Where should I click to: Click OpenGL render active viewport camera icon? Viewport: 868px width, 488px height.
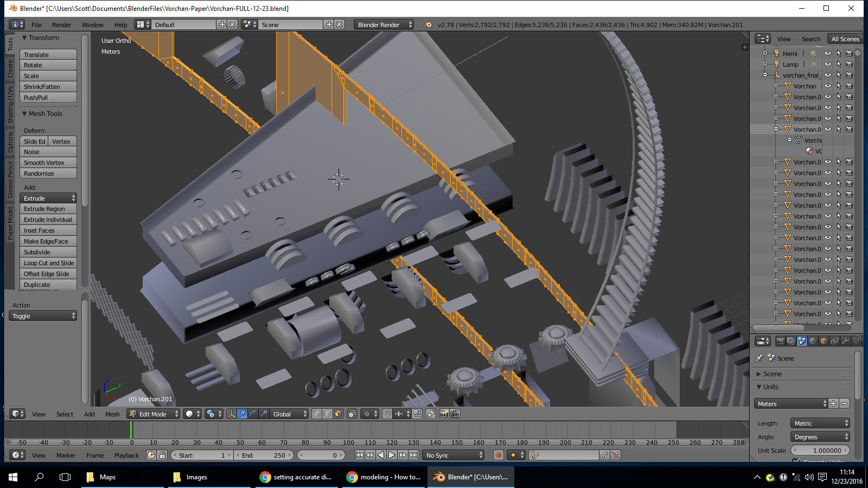[x=444, y=414]
